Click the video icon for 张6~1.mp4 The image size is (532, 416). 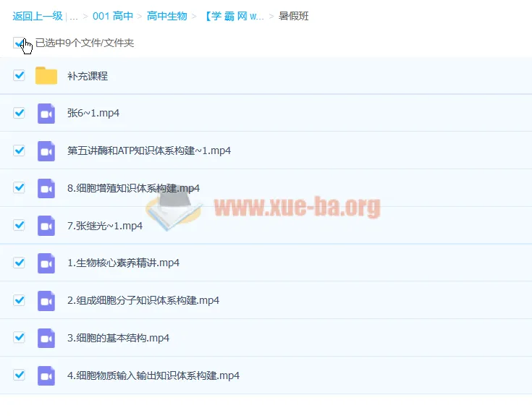point(46,114)
